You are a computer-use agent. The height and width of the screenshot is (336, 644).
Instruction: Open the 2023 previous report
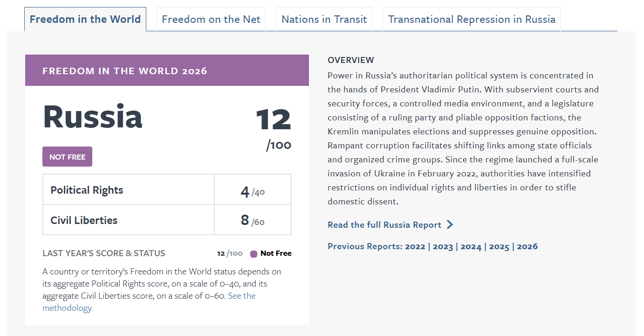click(443, 246)
